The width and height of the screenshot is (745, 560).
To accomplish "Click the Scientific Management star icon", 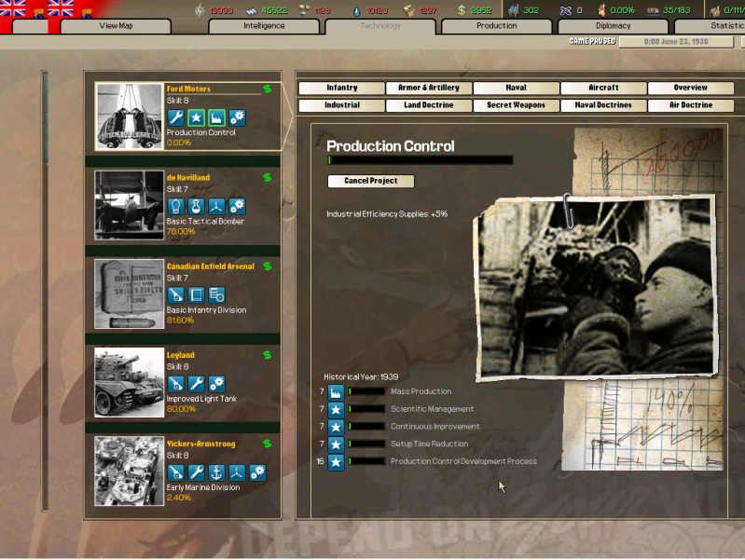I will (336, 409).
